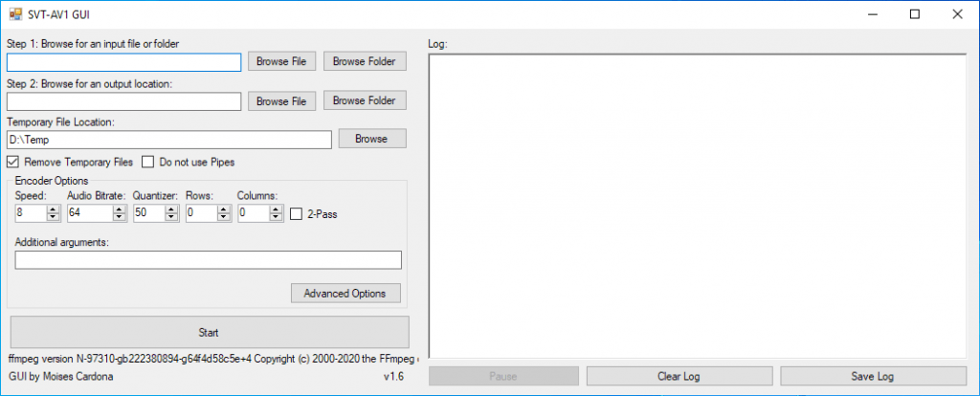This screenshot has width=980, height=396.
Task: Click the Pause button
Action: pyautogui.click(x=503, y=376)
